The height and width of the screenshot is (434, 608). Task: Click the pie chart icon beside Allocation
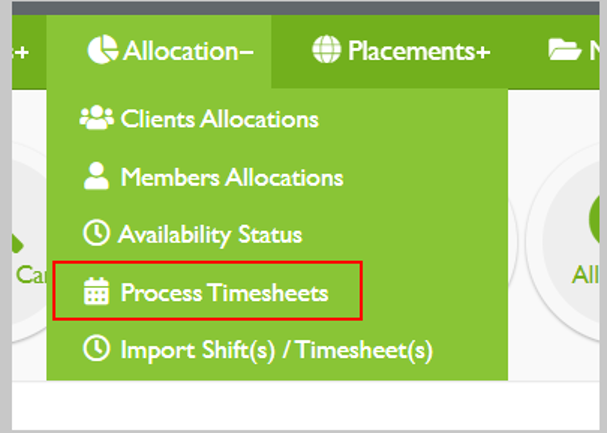pyautogui.click(x=102, y=50)
